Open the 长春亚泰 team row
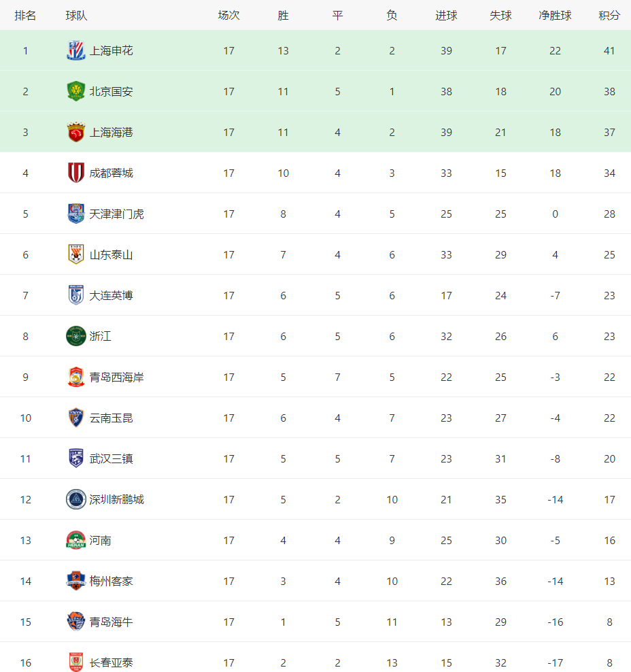The width and height of the screenshot is (631, 672). pyautogui.click(x=315, y=658)
